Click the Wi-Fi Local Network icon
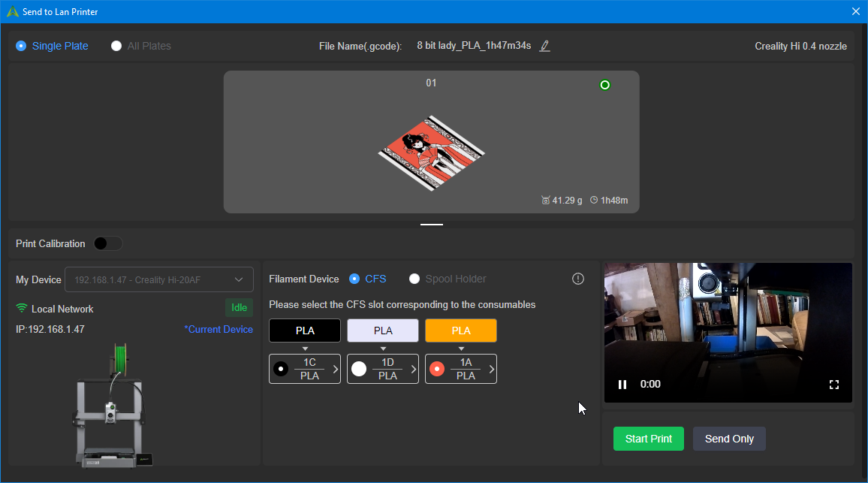The image size is (868, 483). 22,309
